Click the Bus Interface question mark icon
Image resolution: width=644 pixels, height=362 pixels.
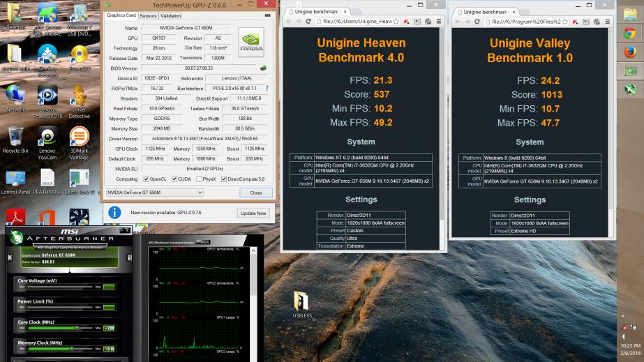coord(266,89)
